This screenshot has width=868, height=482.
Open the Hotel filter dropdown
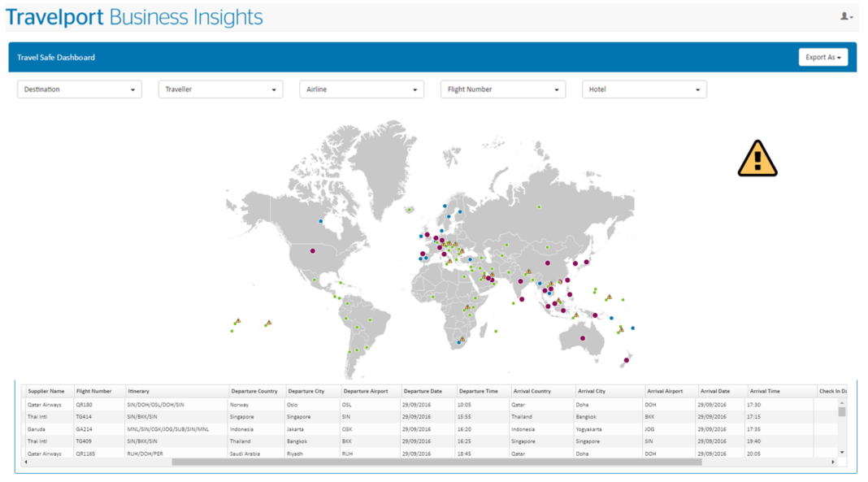point(644,89)
